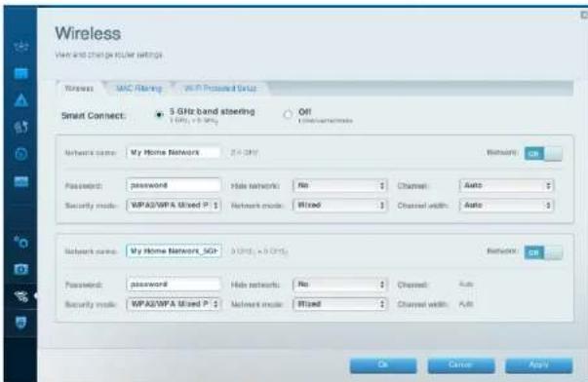Click the Apply button

point(539,365)
